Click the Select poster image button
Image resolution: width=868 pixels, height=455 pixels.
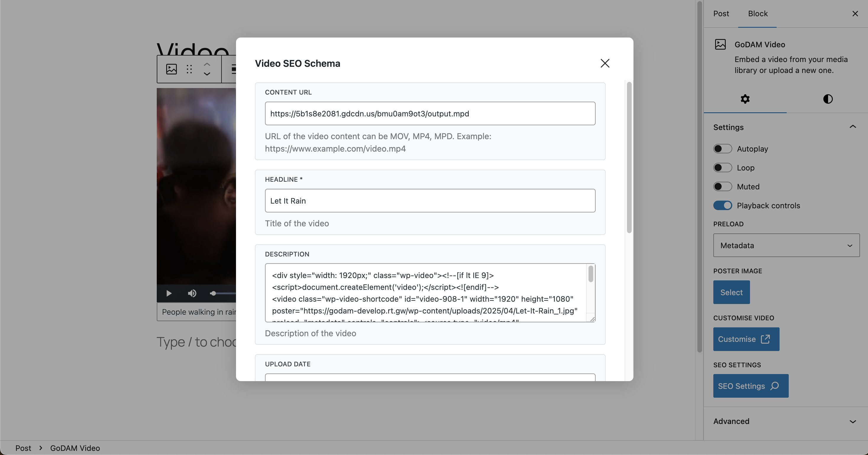pos(731,292)
